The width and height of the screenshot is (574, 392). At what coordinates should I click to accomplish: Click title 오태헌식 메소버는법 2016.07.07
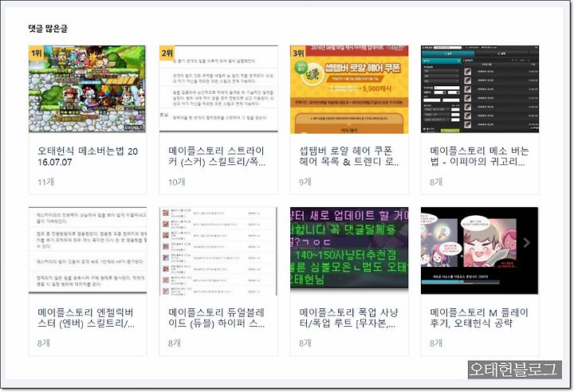tap(88, 156)
